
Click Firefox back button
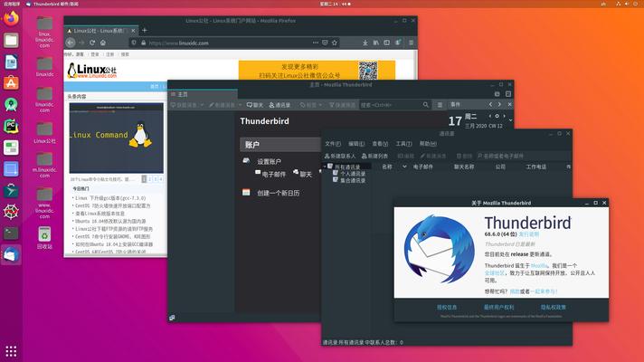pos(71,43)
